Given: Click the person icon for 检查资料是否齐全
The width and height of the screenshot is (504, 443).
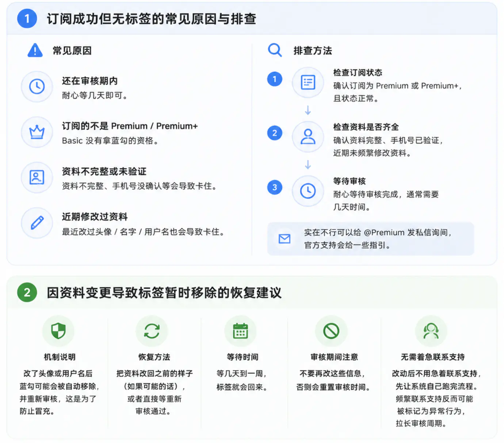Looking at the screenshot, I should coord(308,137).
